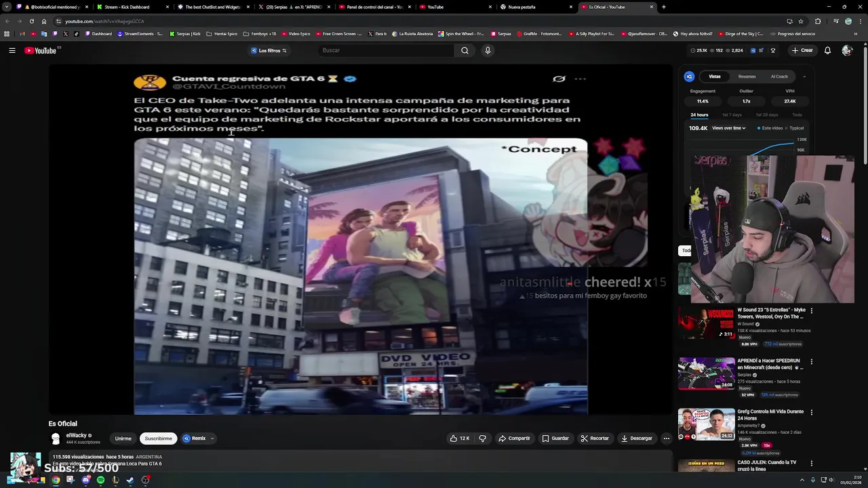Screen dimensions: 868x488
Task: Open League of Legends taskbar icon
Action: tap(115, 480)
